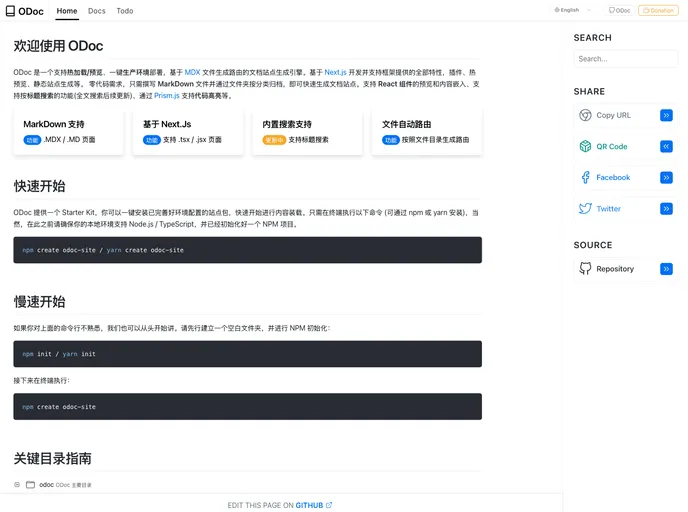
Task: Click the Facebook logo icon
Action: pyautogui.click(x=585, y=177)
